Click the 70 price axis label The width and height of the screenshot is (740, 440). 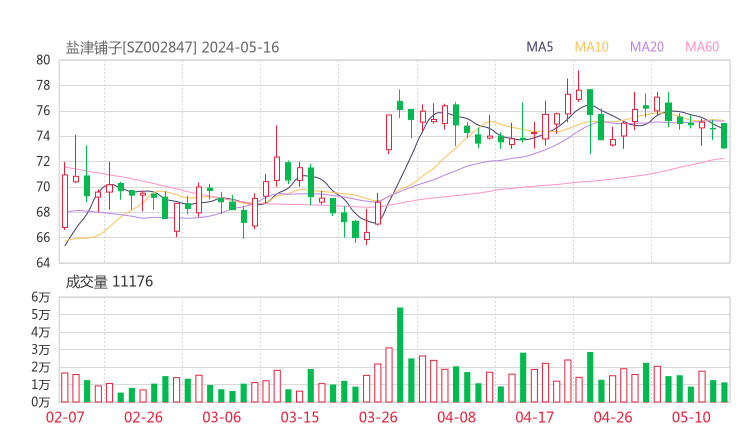point(43,187)
